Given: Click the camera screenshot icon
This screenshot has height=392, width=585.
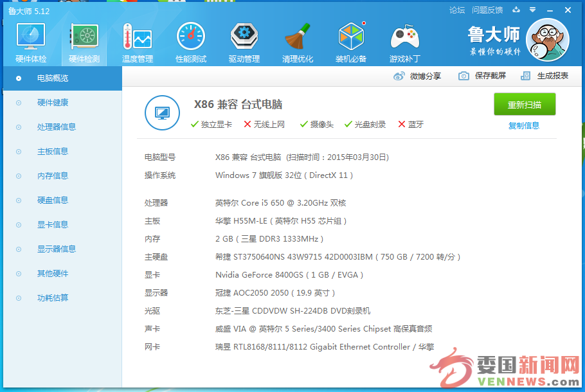Looking at the screenshot, I should pyautogui.click(x=464, y=76).
